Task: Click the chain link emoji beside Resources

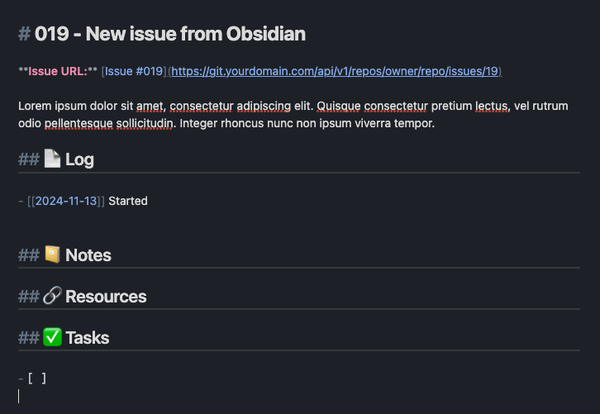Action: [52, 297]
